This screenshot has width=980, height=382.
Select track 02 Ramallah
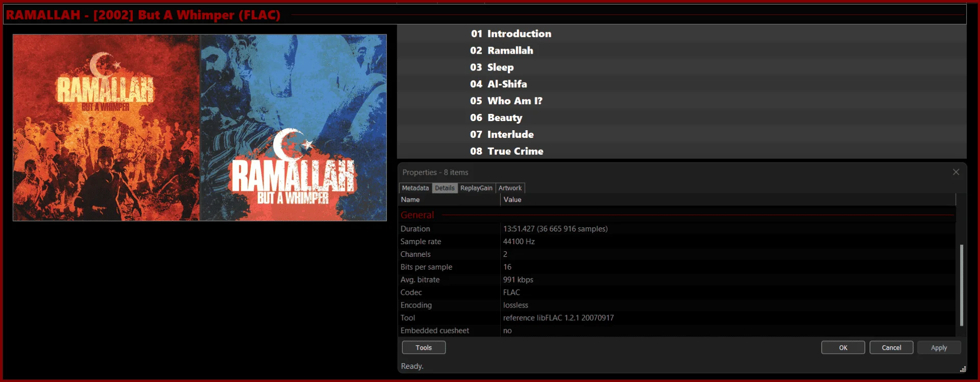(682, 51)
